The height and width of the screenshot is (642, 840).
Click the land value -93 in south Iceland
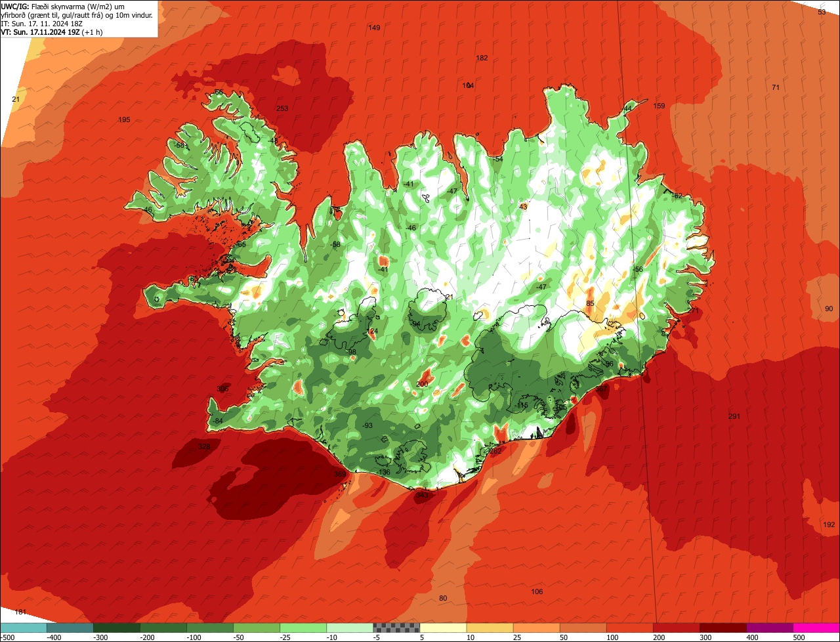coord(367,425)
